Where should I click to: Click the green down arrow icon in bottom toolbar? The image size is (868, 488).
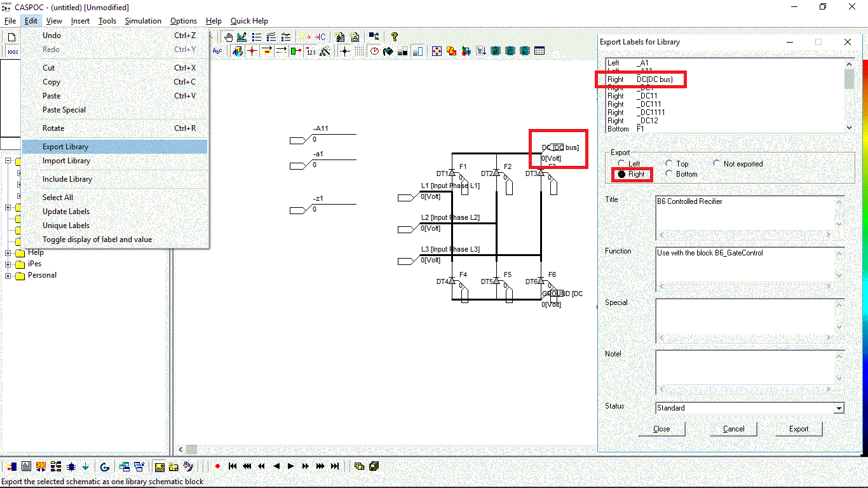(x=85, y=467)
